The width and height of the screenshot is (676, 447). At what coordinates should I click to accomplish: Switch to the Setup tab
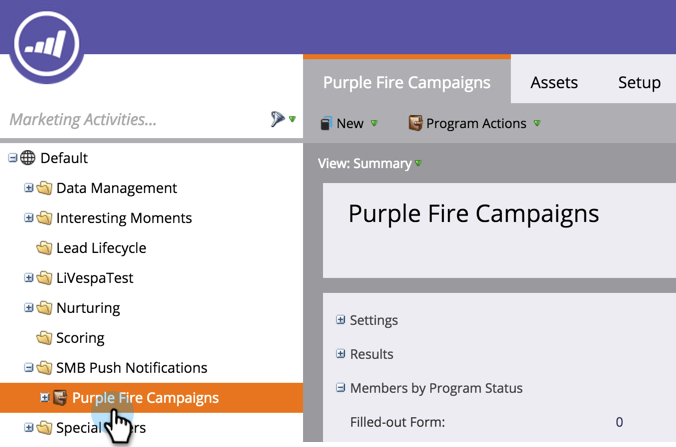639,82
